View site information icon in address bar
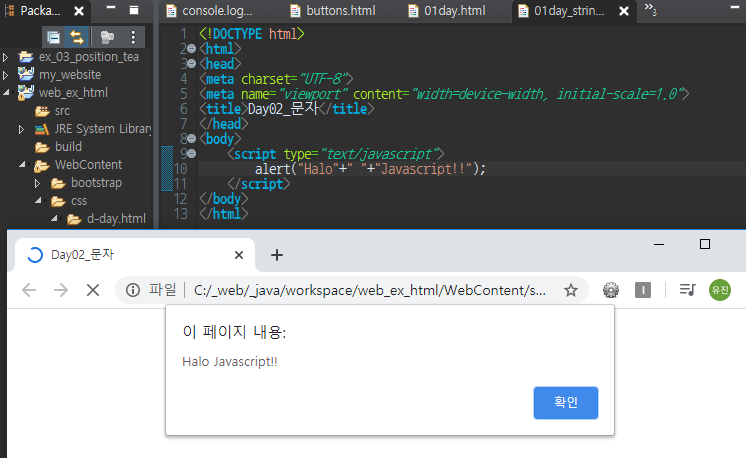The image size is (746, 458). 133,290
